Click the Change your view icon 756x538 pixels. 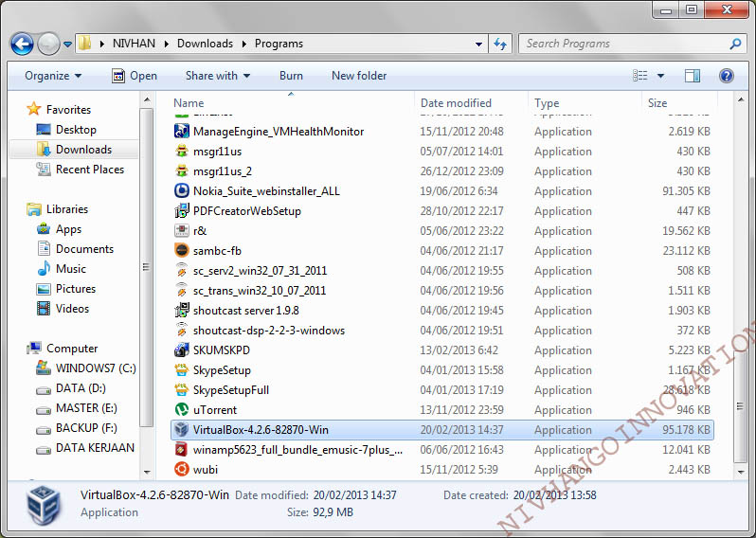[x=639, y=76]
